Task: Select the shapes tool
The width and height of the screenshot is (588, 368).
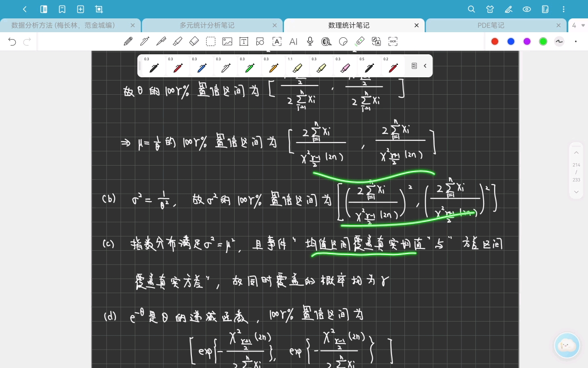Action: [260, 41]
